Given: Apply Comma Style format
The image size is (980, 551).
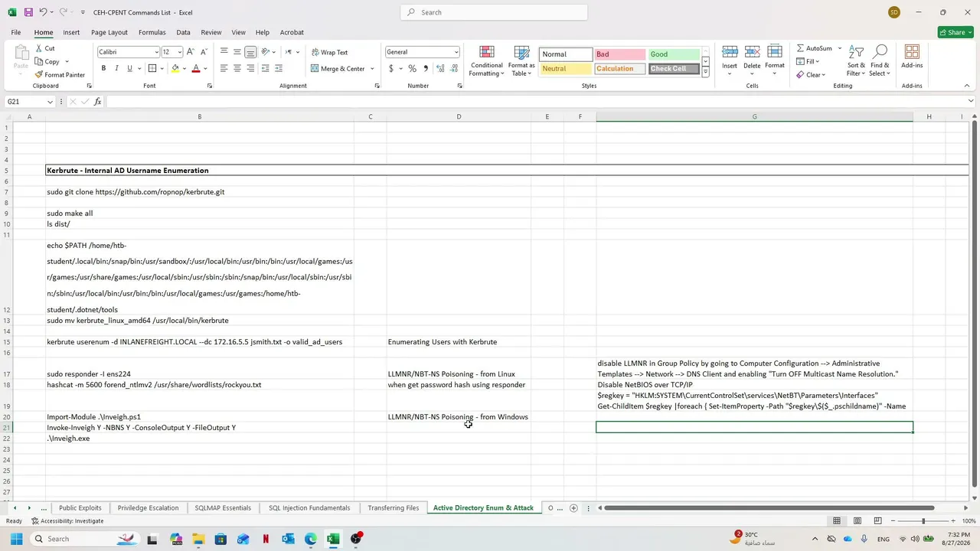Looking at the screenshot, I should click(425, 69).
